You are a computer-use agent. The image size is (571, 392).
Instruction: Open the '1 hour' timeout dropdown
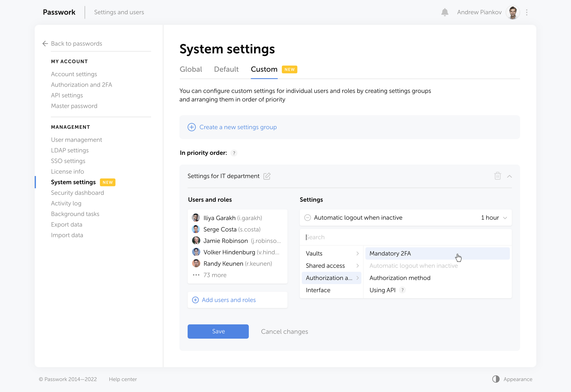click(493, 217)
